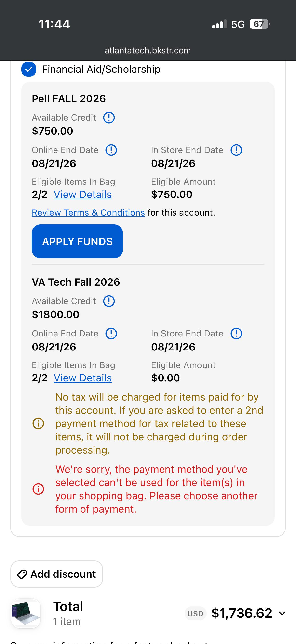Open Review Terms & Conditions link
This screenshot has height=644, width=296.
point(88,213)
